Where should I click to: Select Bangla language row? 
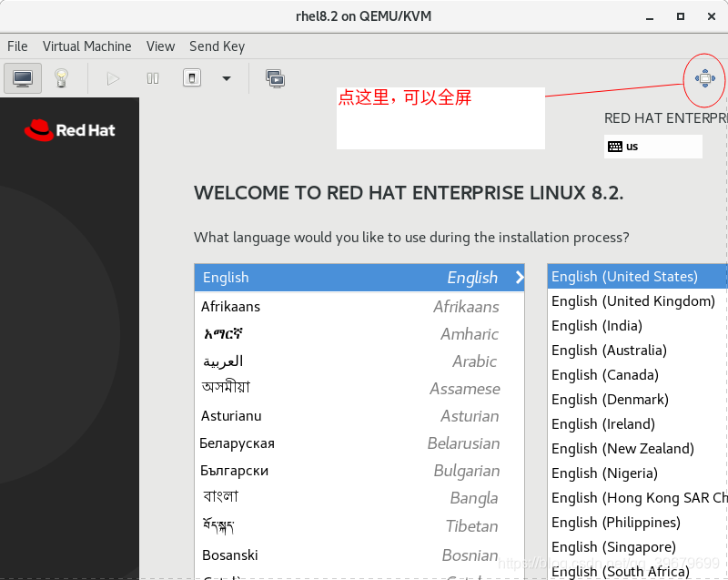(359, 498)
